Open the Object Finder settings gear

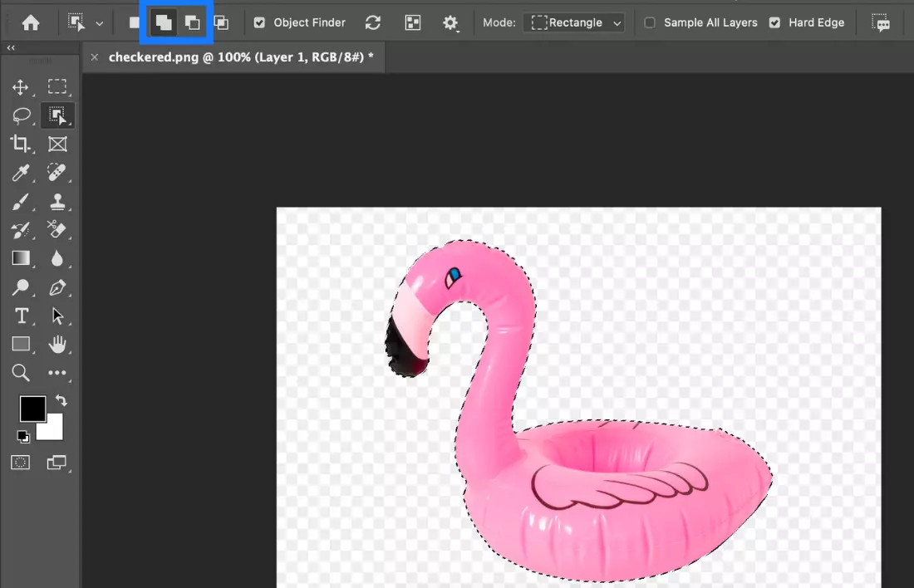click(x=450, y=22)
